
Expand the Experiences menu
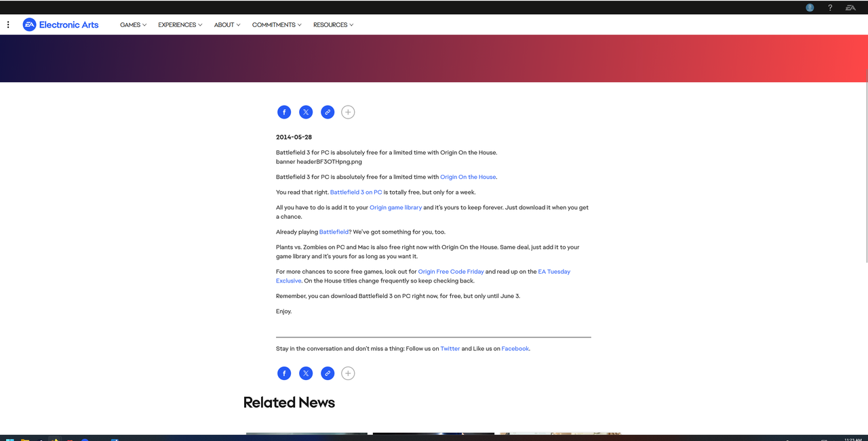tap(180, 24)
